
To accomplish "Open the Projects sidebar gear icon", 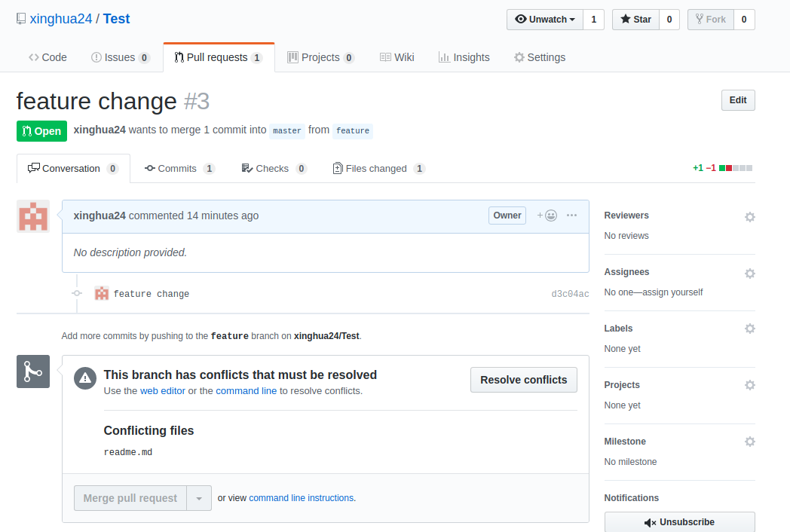I will click(750, 385).
